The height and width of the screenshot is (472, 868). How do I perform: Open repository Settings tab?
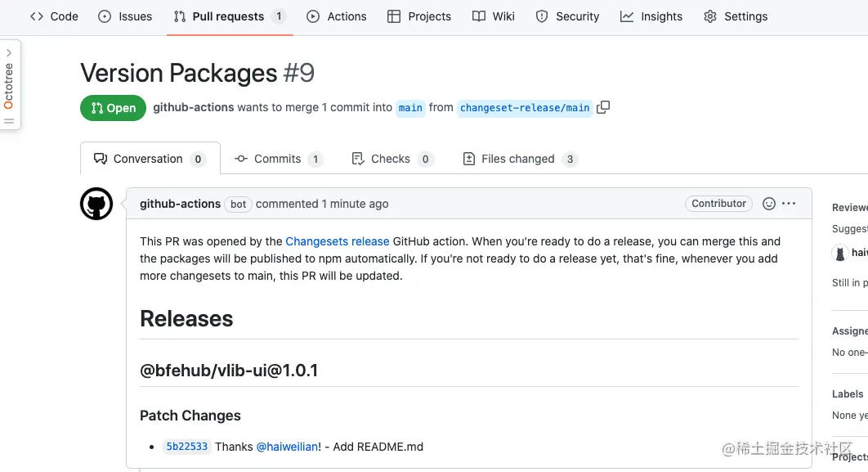click(736, 16)
